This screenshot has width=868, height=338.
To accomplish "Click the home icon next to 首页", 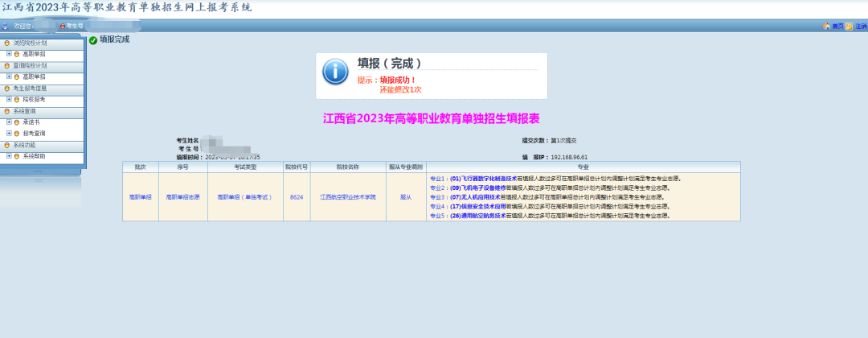I will (x=826, y=27).
